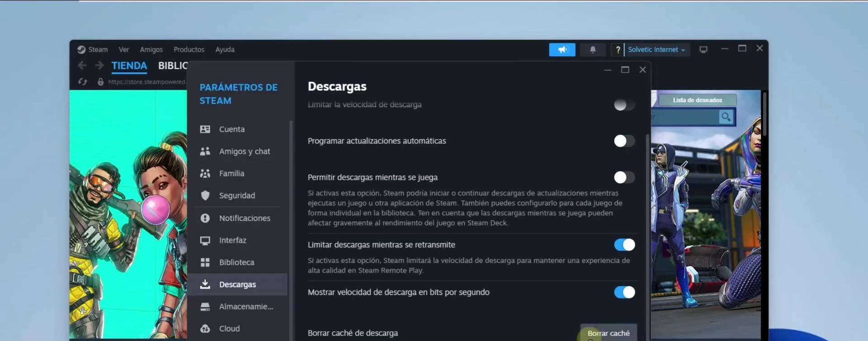Open the notifications bell

point(593,50)
